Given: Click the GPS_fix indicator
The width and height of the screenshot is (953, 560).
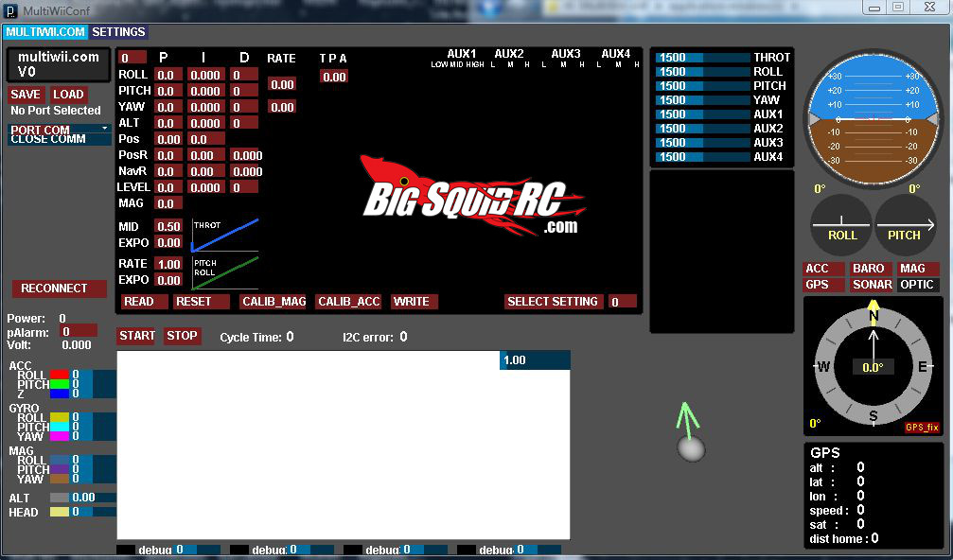Looking at the screenshot, I should click(x=922, y=427).
